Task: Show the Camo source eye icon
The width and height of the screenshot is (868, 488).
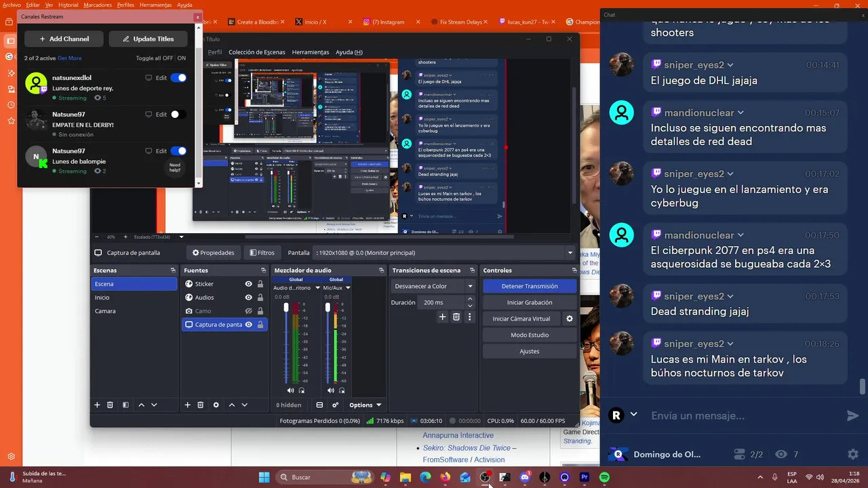Action: tap(249, 311)
